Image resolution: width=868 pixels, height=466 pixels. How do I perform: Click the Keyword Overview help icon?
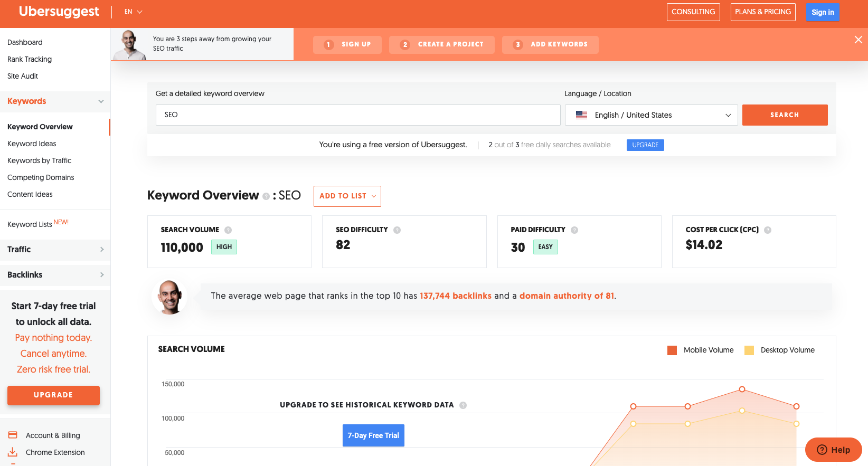click(x=266, y=196)
